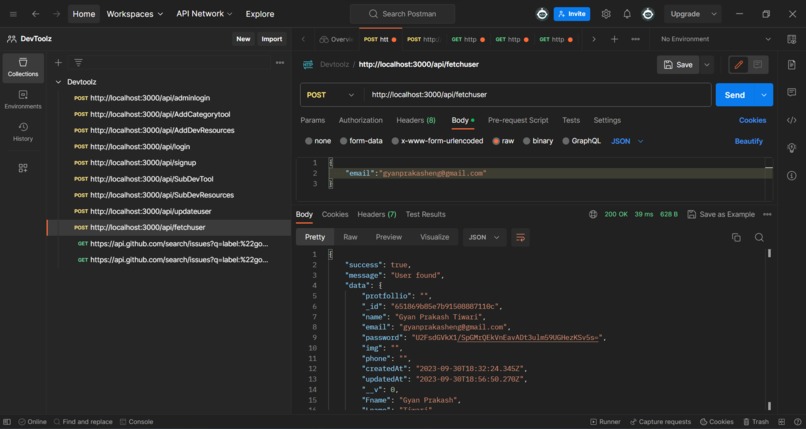Open the notifications bell
This screenshot has width=806, height=429.
tap(627, 14)
